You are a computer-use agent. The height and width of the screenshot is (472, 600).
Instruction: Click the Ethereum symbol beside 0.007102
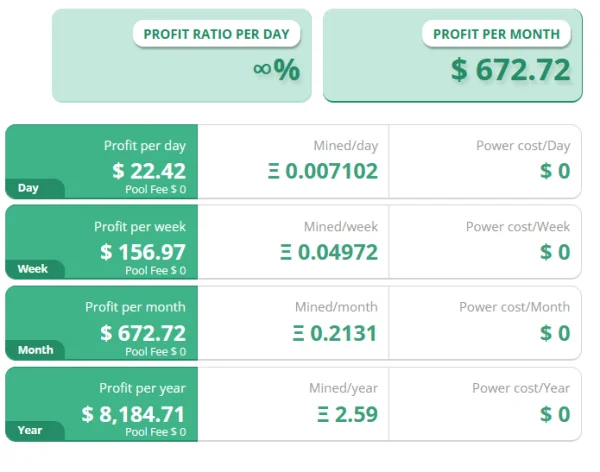coord(274,171)
